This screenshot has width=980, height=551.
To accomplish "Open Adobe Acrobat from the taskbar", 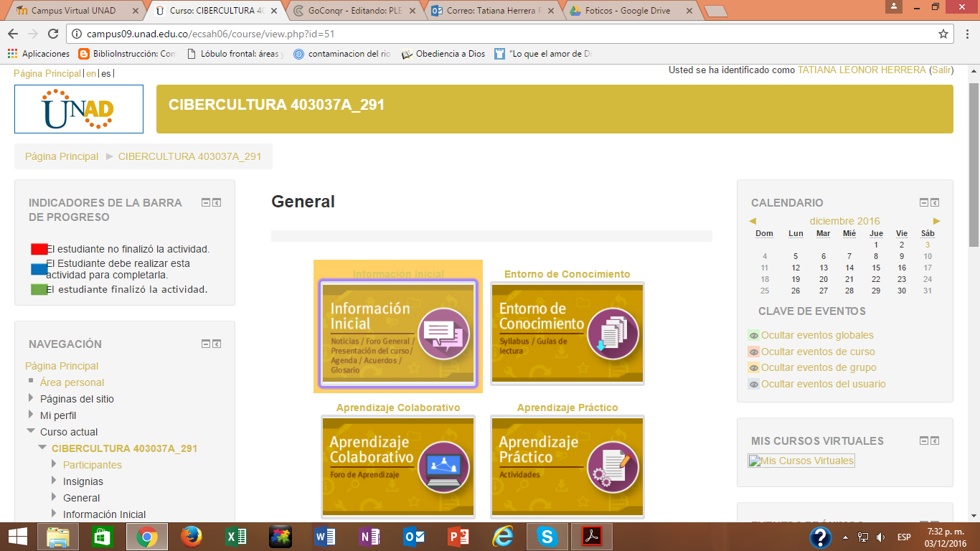I will (592, 537).
